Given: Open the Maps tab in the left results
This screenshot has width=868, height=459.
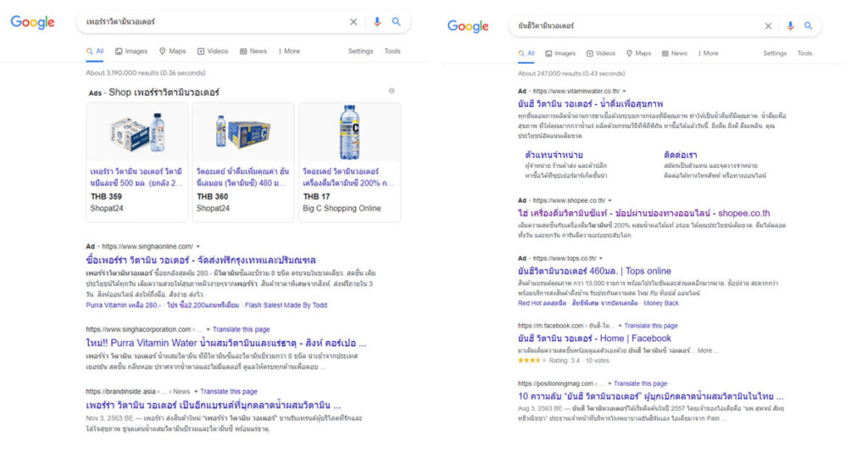Looking at the screenshot, I should pyautogui.click(x=173, y=51).
